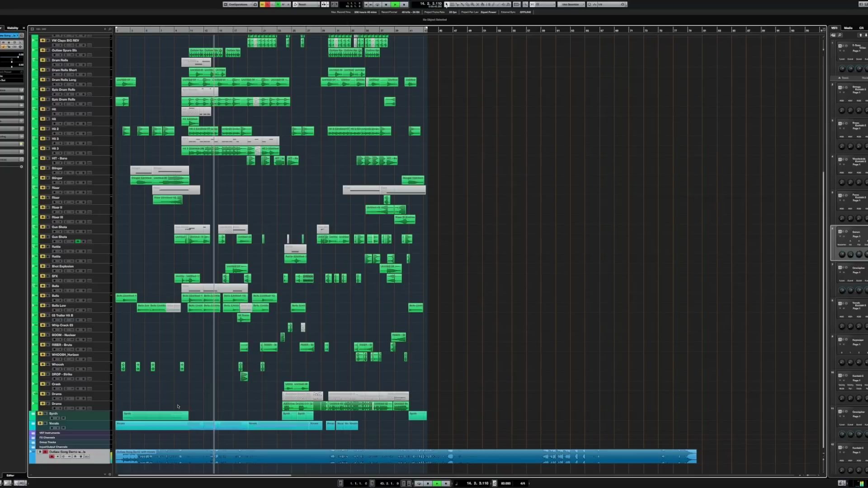Expand the VST Instruments folder track
Image resolution: width=868 pixels, height=488 pixels.
[33, 433]
